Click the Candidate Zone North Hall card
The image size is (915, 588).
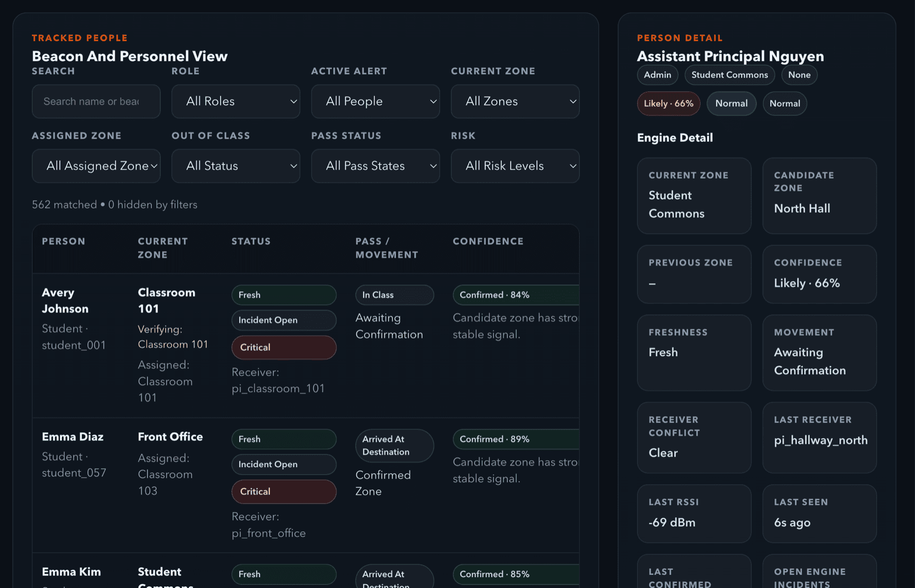pyautogui.click(x=819, y=196)
